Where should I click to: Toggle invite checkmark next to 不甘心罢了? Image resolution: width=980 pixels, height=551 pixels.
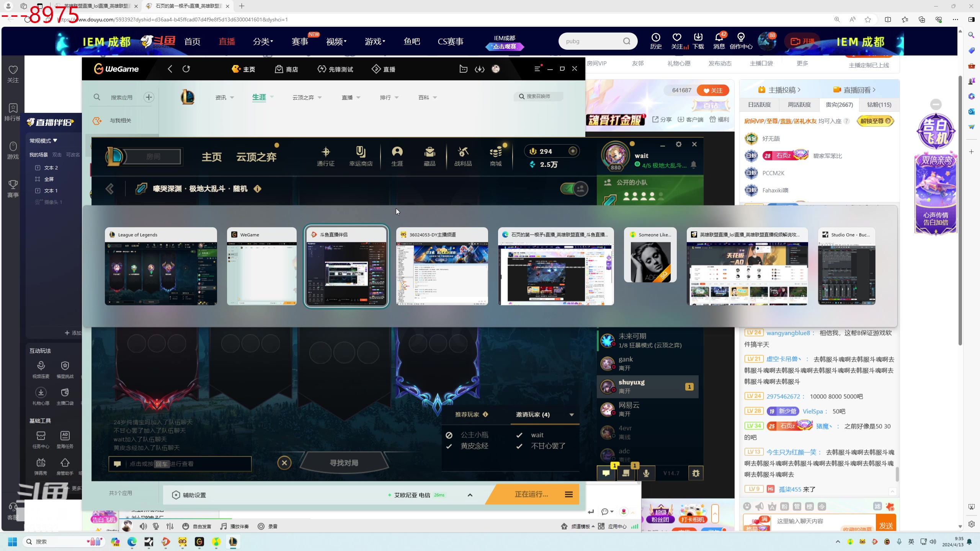click(x=519, y=446)
